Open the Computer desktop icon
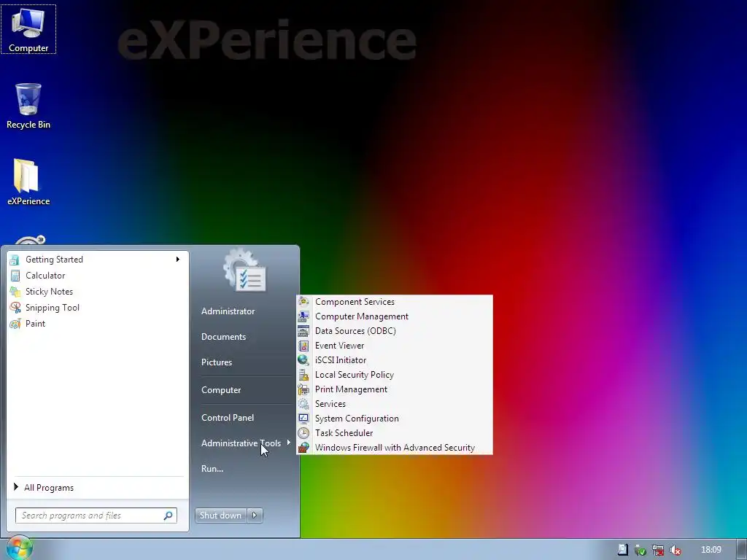 pos(28,29)
